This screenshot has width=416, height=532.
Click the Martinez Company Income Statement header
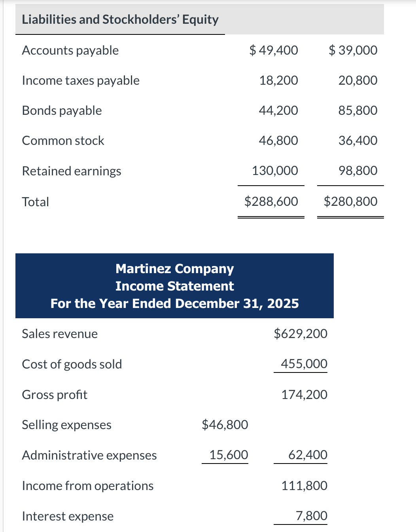(174, 286)
